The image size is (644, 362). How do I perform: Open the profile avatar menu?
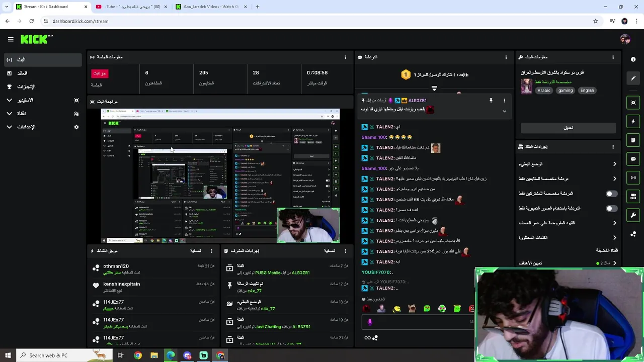(625, 39)
